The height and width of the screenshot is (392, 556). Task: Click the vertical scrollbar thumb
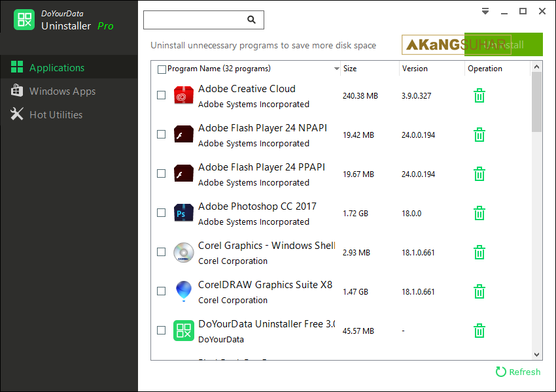click(536, 102)
